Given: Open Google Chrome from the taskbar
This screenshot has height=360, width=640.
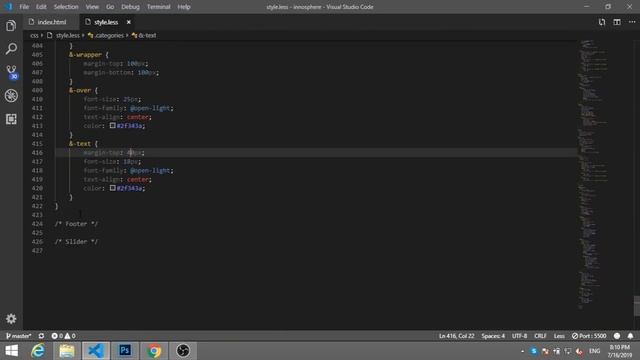Looking at the screenshot, I should (154, 351).
